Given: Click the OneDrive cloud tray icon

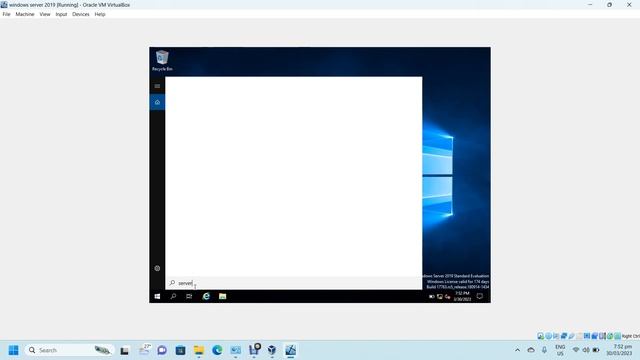Looking at the screenshot, I should 531,350.
